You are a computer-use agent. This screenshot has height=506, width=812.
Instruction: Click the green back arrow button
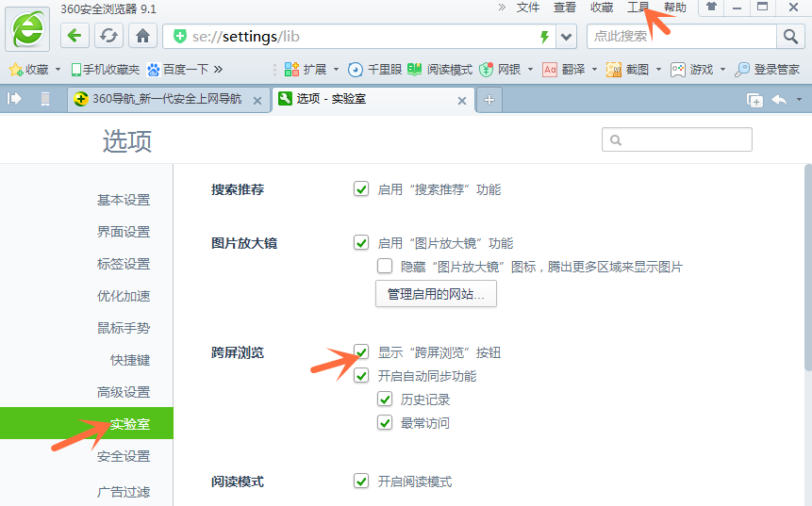[75, 36]
